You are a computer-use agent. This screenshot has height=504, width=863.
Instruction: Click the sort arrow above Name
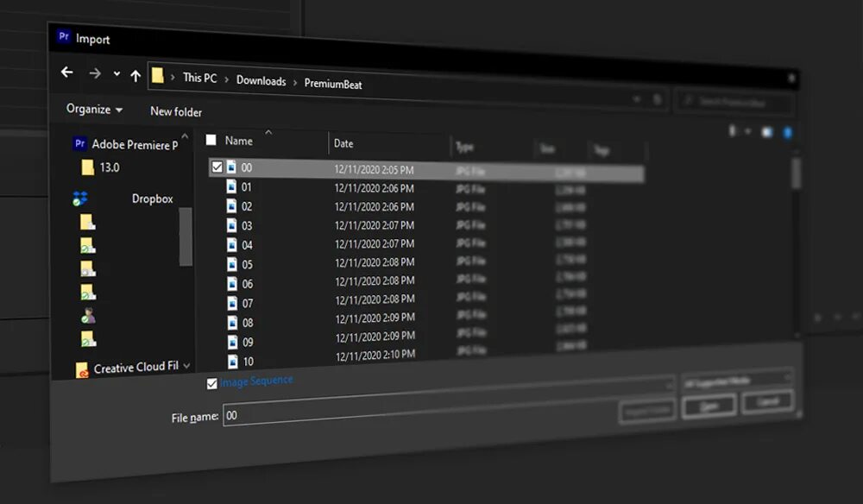268,132
